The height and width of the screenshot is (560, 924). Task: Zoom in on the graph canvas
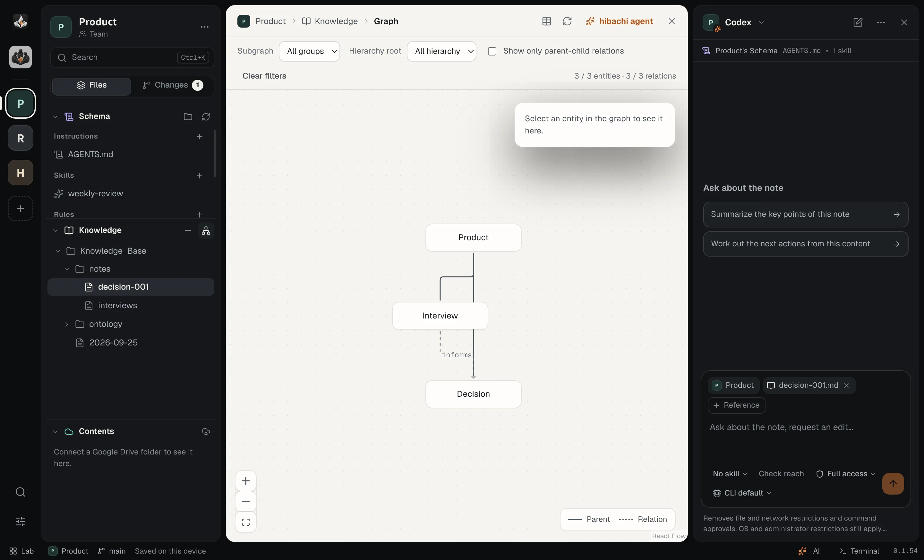(x=246, y=481)
